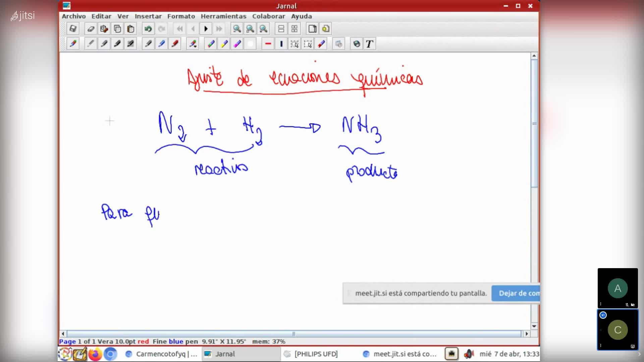The image size is (644, 362).
Task: Click the Undo arrow icon
Action: pyautogui.click(x=148, y=29)
